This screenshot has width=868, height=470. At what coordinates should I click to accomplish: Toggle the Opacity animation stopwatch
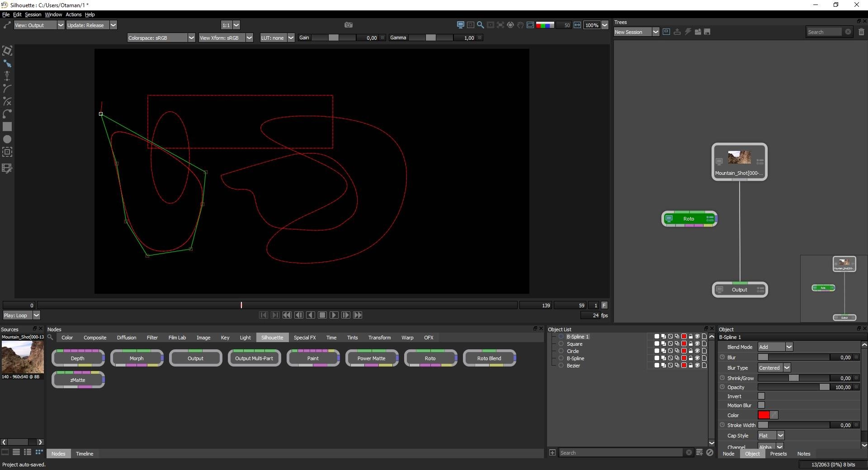[722, 387]
